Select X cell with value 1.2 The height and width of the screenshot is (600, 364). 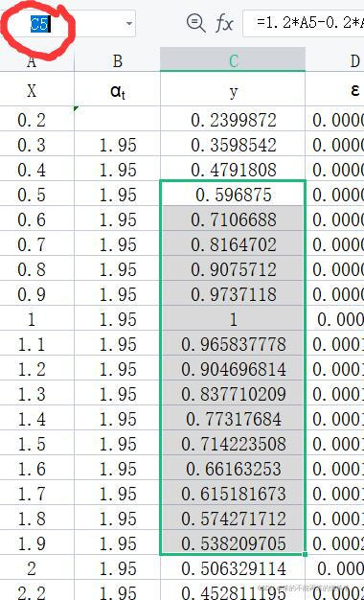37,369
